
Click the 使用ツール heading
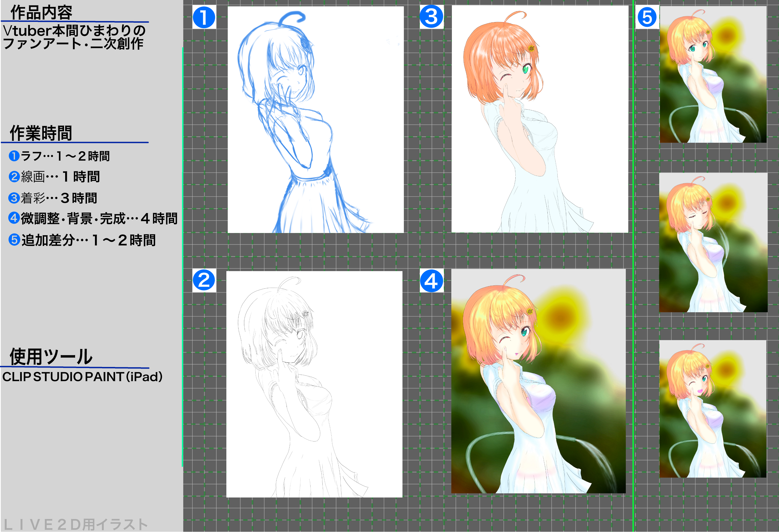[x=51, y=356]
